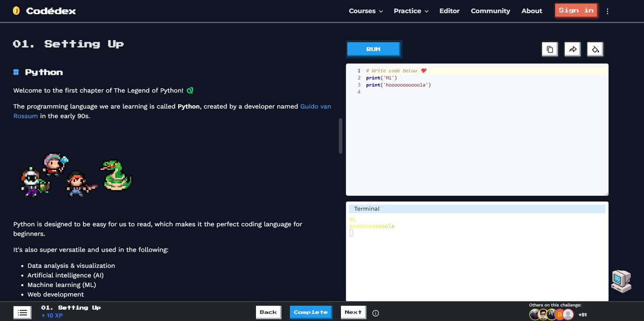Click the share arrow icon

tap(572, 50)
